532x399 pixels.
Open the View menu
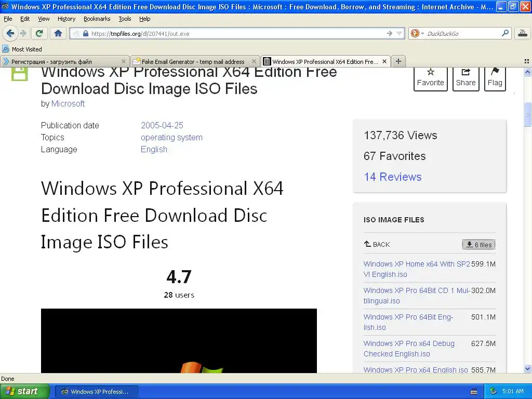coord(44,19)
